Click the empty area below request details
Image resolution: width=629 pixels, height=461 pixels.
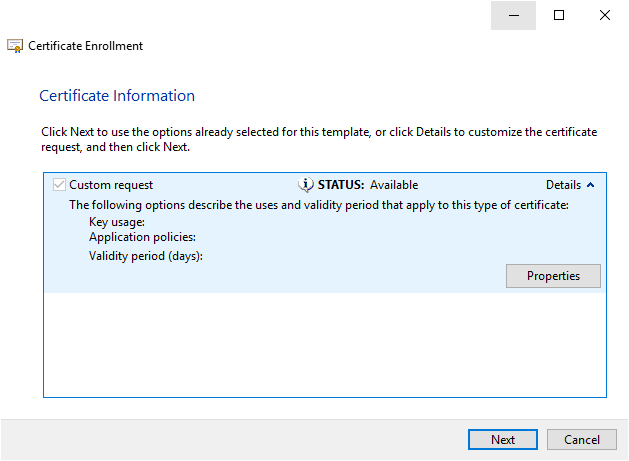(x=325, y=345)
